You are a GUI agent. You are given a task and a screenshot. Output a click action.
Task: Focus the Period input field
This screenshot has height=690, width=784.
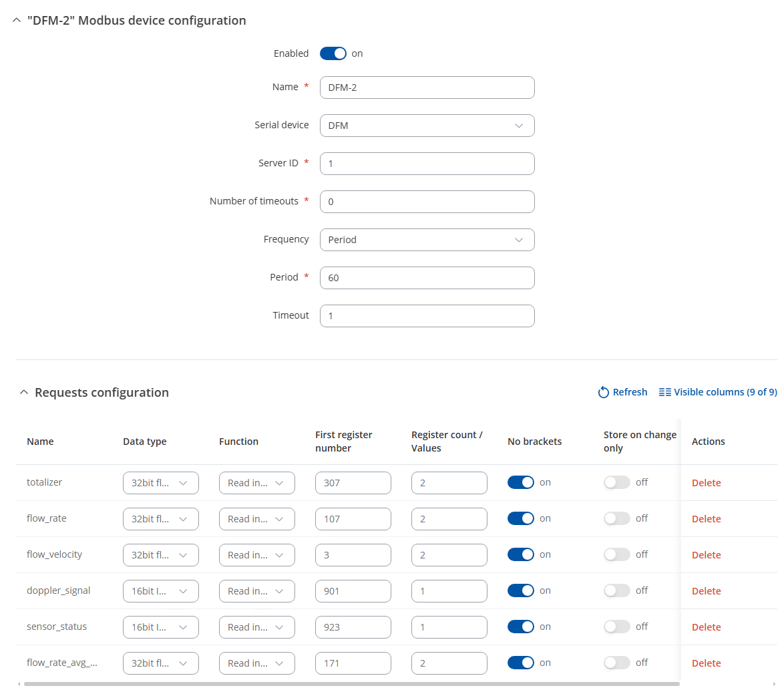[x=427, y=278]
